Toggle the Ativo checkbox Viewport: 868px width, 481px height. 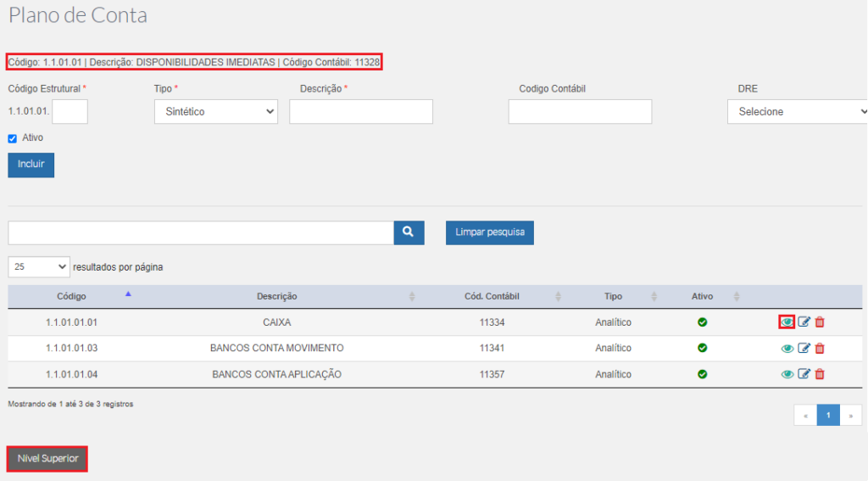(x=12, y=138)
